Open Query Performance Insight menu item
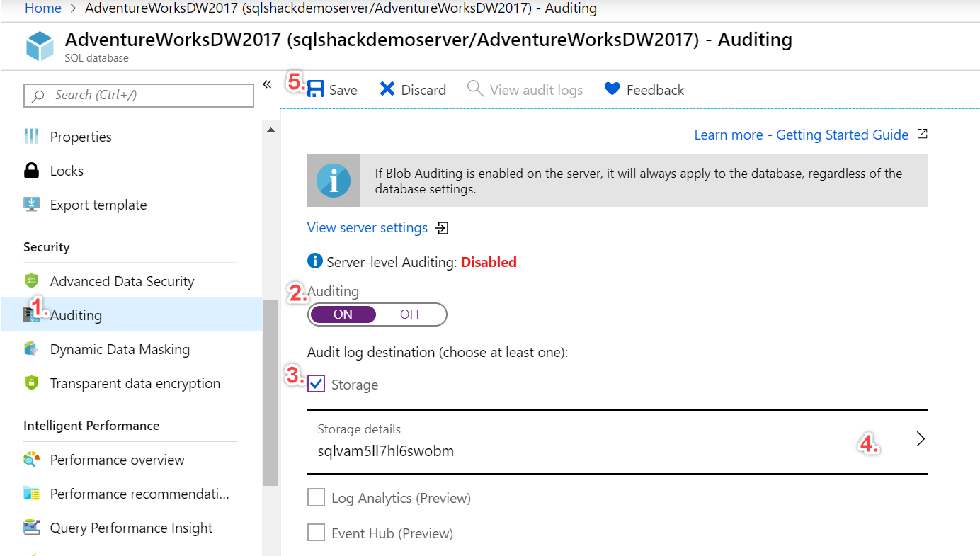This screenshot has height=556, width=980. click(x=131, y=528)
